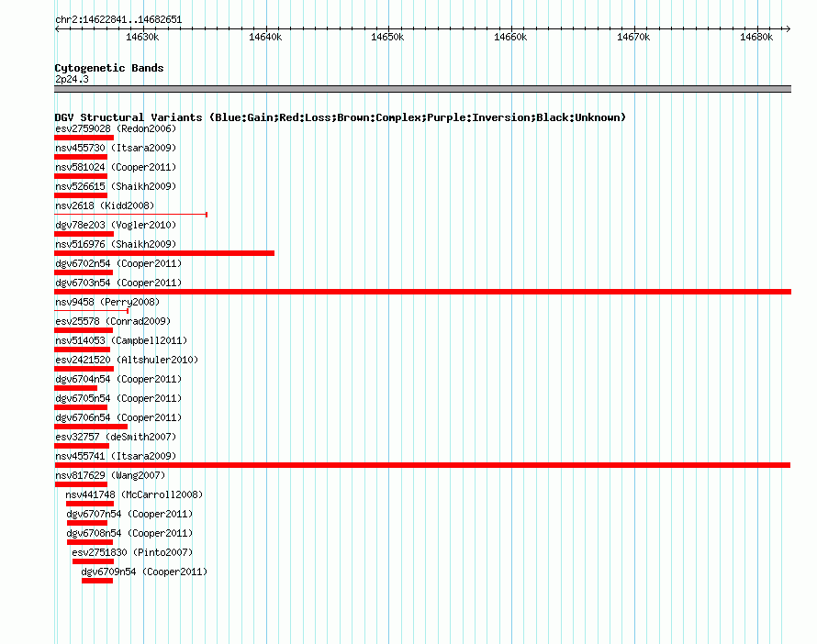This screenshot has width=817, height=644.
Task: Click the 14670k ruler tick label
Action: pyautogui.click(x=633, y=37)
